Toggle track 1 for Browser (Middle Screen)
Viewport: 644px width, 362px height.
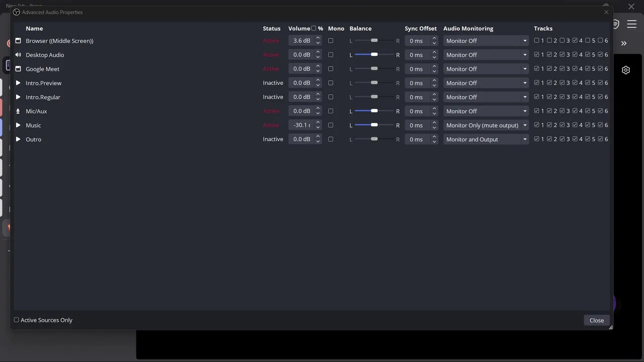click(536, 41)
